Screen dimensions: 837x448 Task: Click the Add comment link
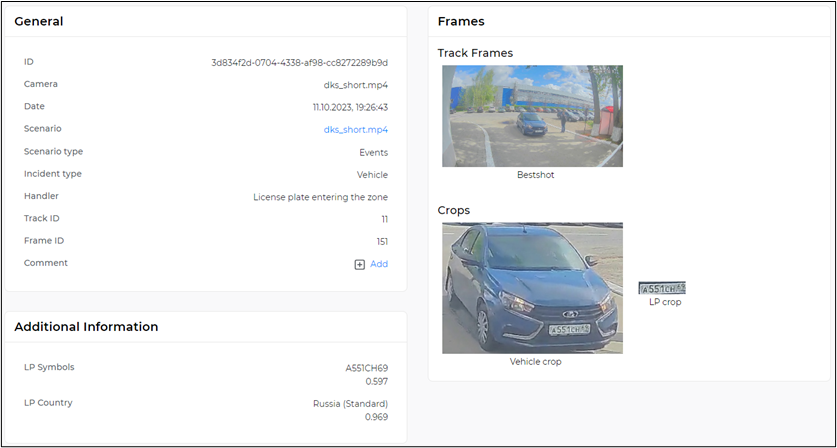coord(379,264)
